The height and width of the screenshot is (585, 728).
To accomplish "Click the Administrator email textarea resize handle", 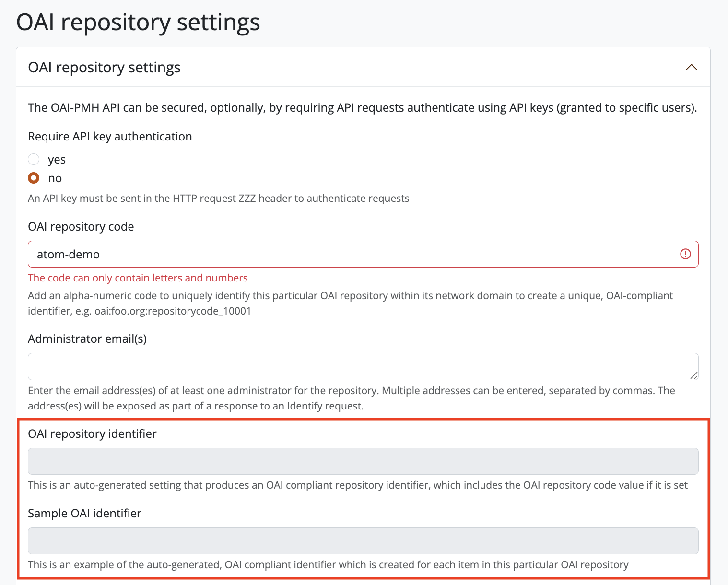I will coord(693,375).
